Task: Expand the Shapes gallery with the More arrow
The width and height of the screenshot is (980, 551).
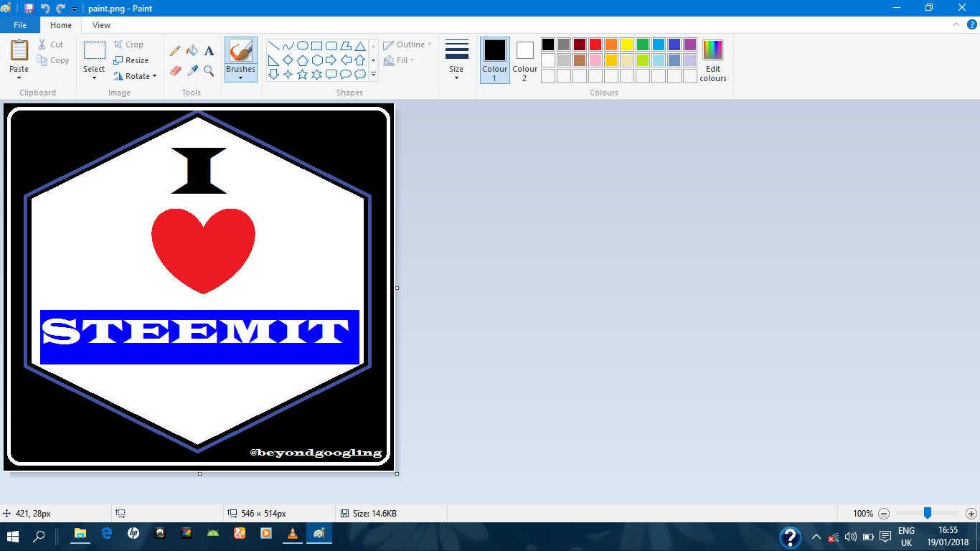Action: (373, 75)
